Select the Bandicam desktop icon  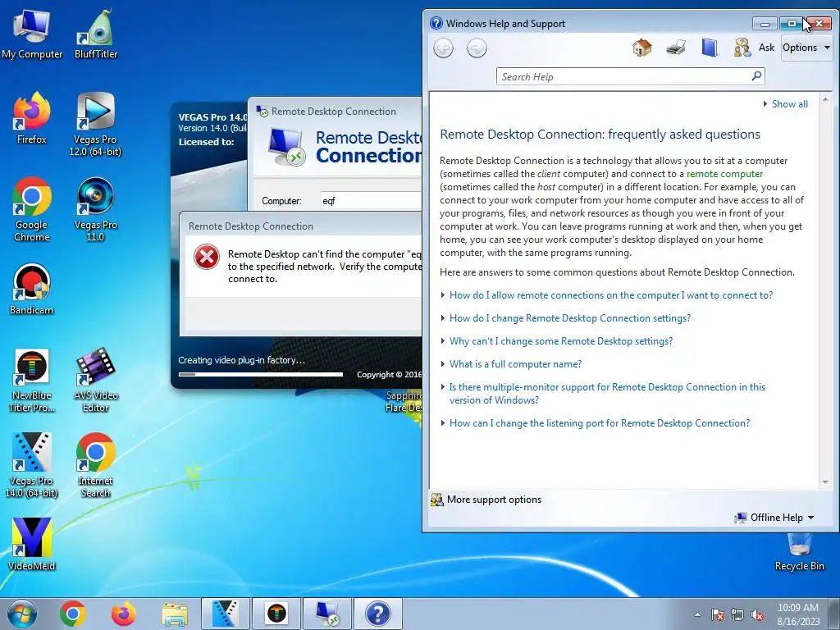coord(32,290)
